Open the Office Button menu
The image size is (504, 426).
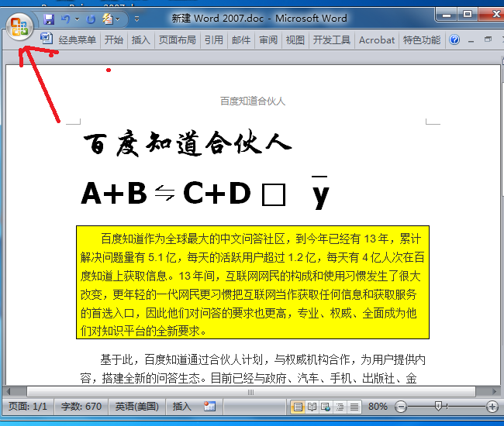(x=19, y=26)
